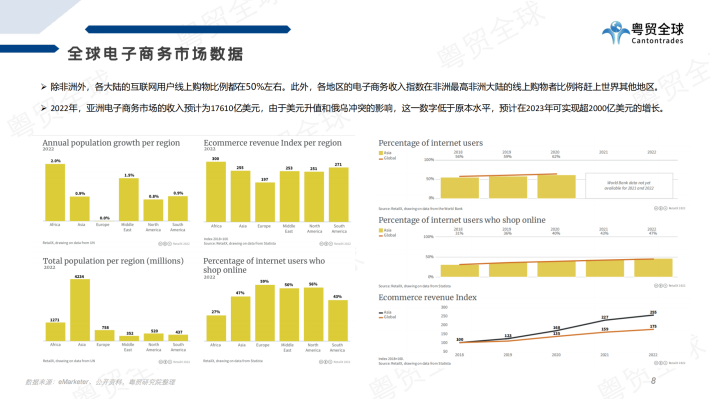The height and width of the screenshot is (399, 710).
Task: Click the Asia bar labeled 4234 in Total population
Action: [x=80, y=310]
